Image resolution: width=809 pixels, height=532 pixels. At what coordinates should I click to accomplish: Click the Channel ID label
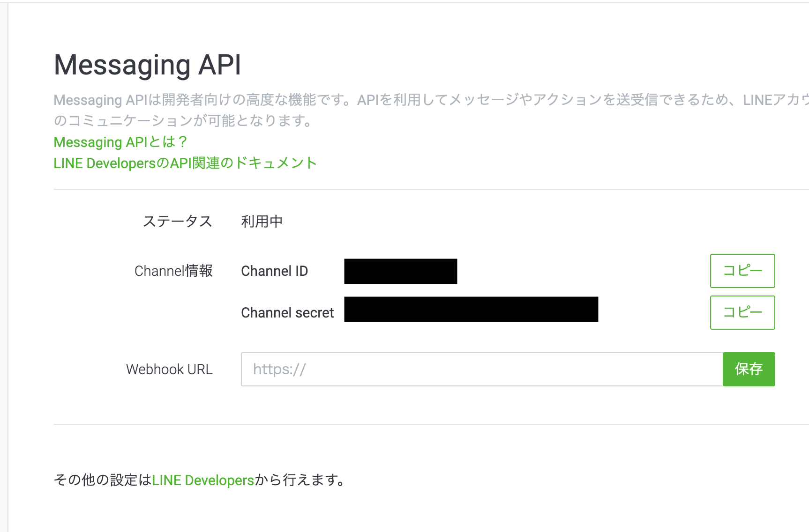tap(274, 271)
